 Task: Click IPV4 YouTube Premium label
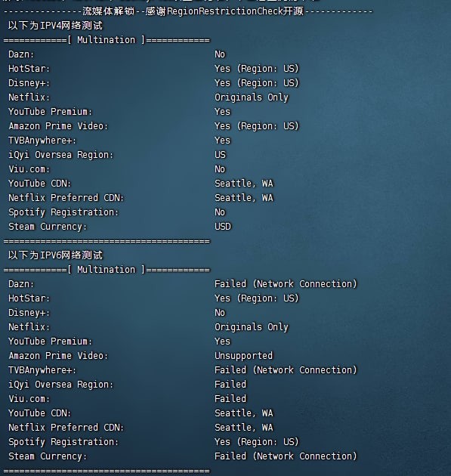coord(50,112)
